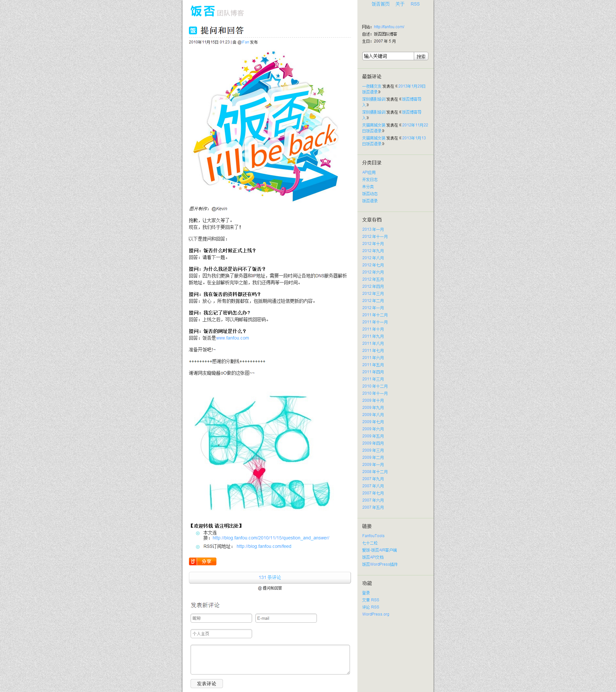Image resolution: width=616 pixels, height=692 pixels.
Task: Open the 文章 RSS link
Action: [x=370, y=600]
